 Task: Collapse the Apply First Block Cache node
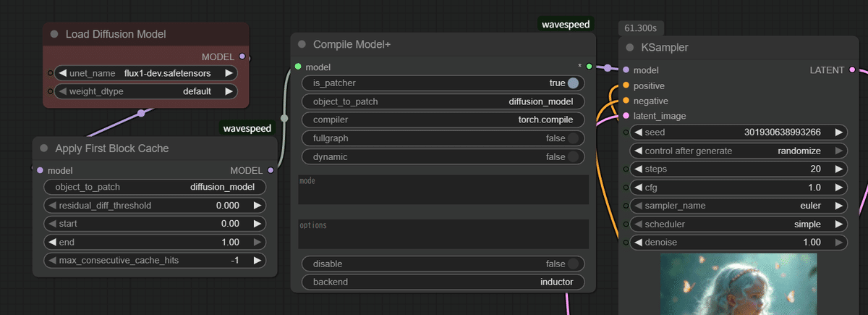click(x=43, y=148)
